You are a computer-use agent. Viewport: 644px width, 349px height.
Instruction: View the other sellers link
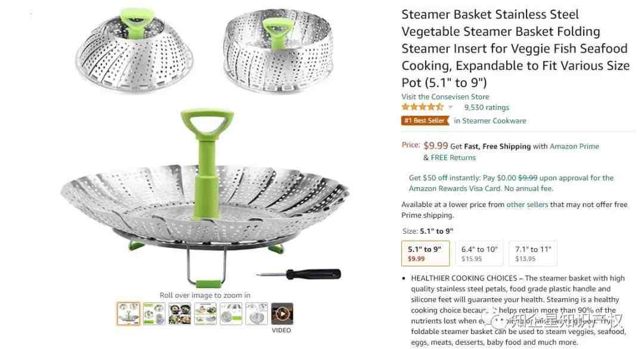pos(527,204)
